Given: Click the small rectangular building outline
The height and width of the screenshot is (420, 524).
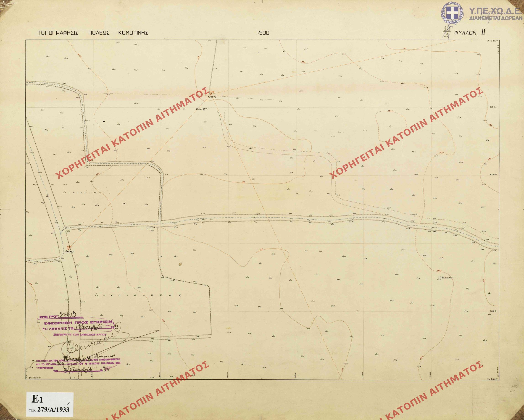Looking at the screenshot, I should [149, 228].
